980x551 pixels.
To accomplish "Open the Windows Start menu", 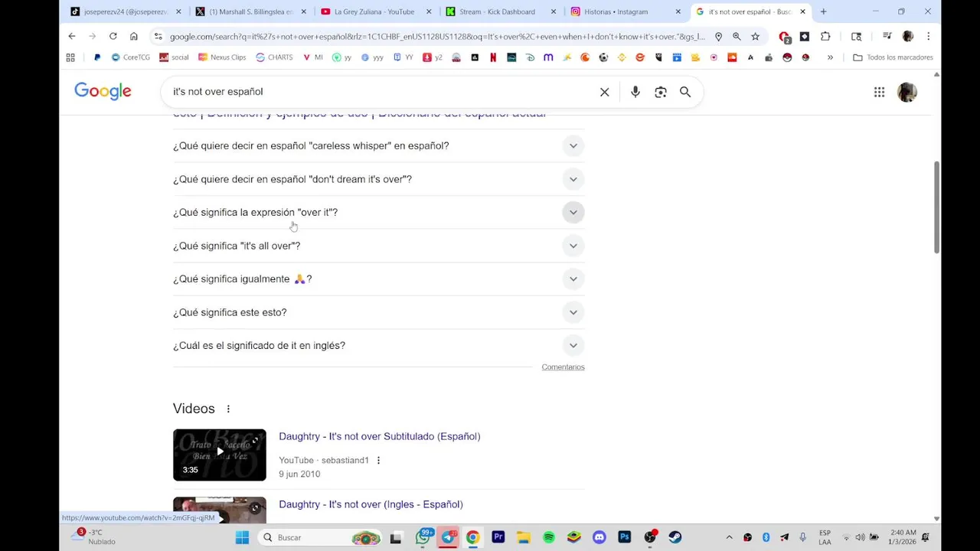I will coord(242,537).
